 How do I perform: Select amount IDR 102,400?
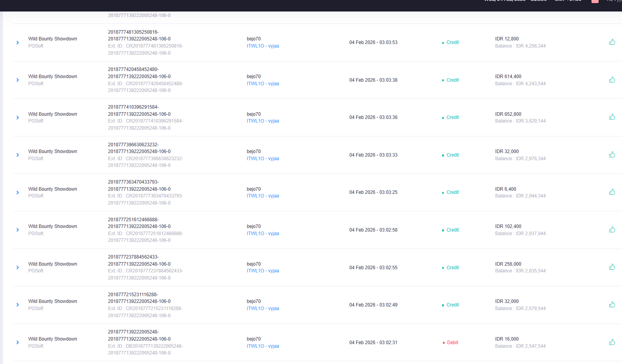coord(508,226)
